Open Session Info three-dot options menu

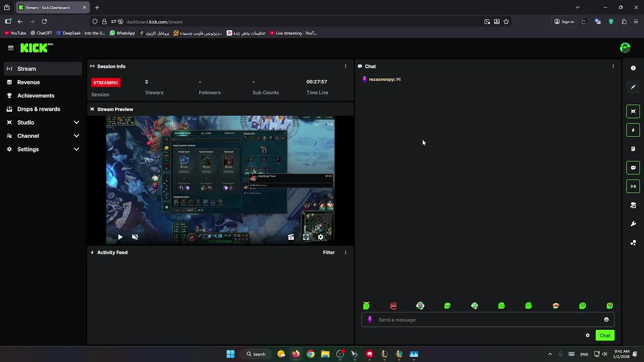pyautogui.click(x=345, y=66)
